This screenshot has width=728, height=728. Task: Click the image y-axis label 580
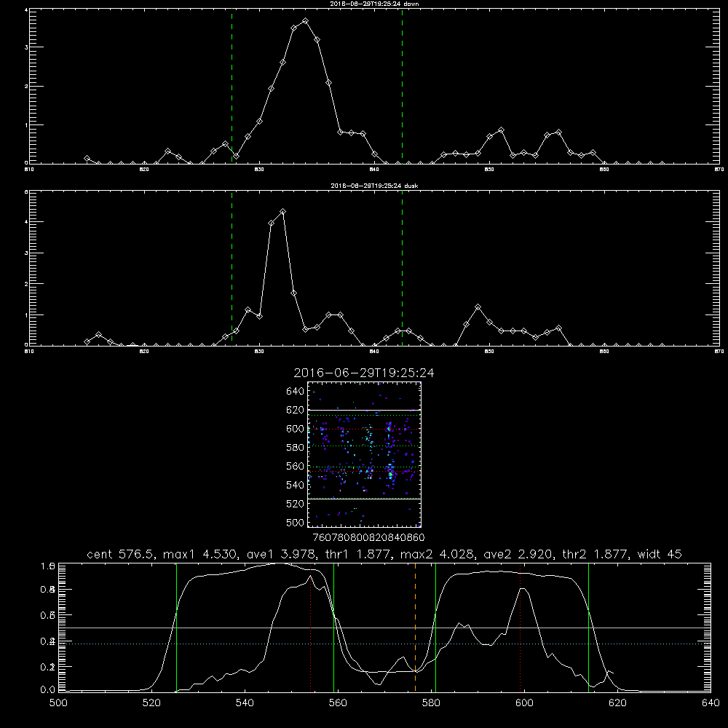pos(296,448)
